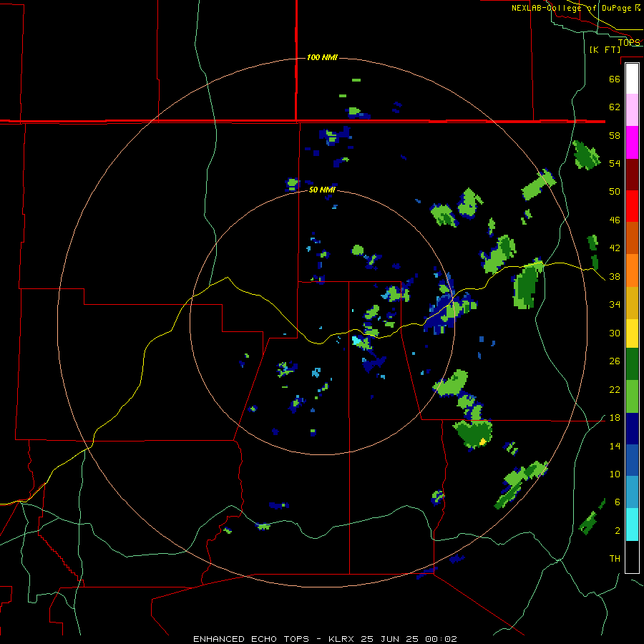The image size is (644, 644).
Task: Pick the white swatch in the tops legend
Action: [x=632, y=79]
